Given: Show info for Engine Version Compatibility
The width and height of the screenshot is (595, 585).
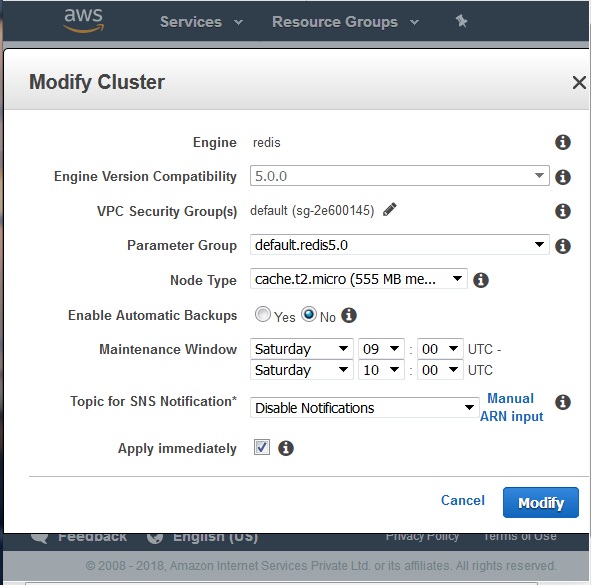Looking at the screenshot, I should [562, 177].
